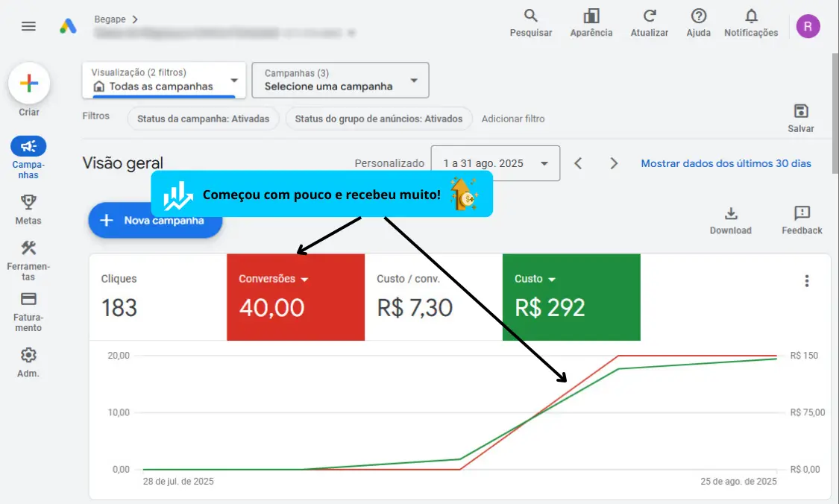Open the Notificações bell
The image size is (839, 504).
[751, 16]
